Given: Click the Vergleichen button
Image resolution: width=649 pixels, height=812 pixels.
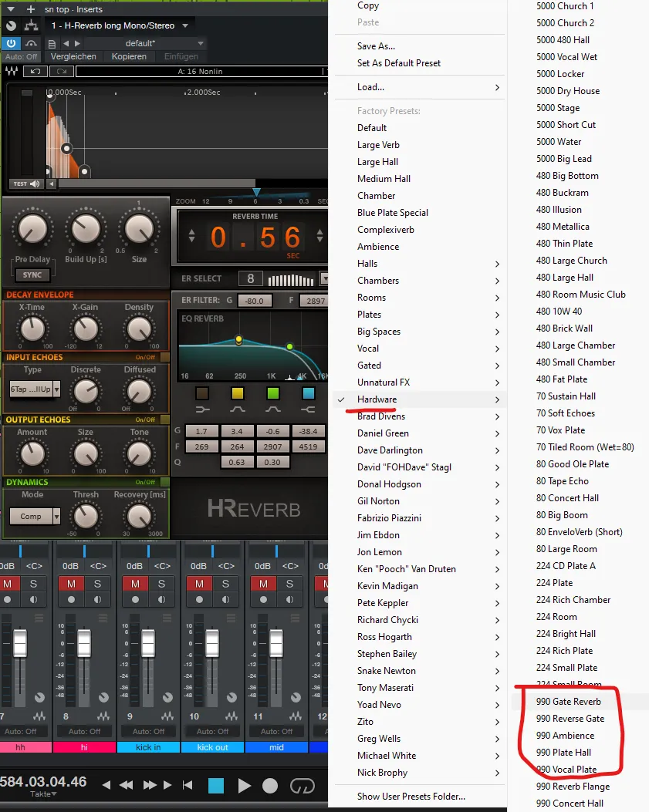Looking at the screenshot, I should (x=73, y=56).
